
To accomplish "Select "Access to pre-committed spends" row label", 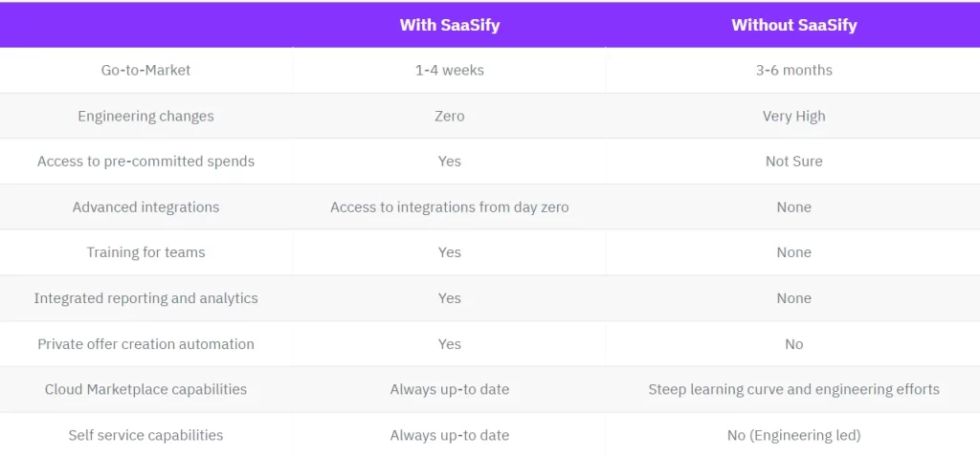I will [146, 162].
